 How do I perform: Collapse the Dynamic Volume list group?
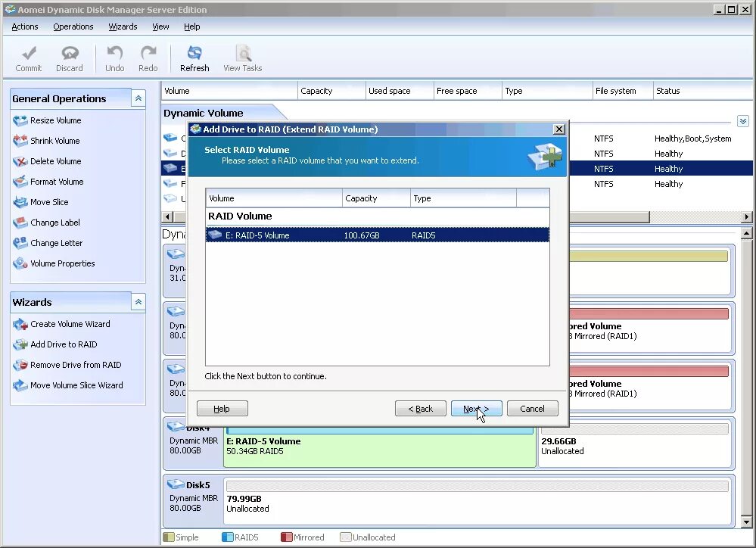tap(742, 121)
